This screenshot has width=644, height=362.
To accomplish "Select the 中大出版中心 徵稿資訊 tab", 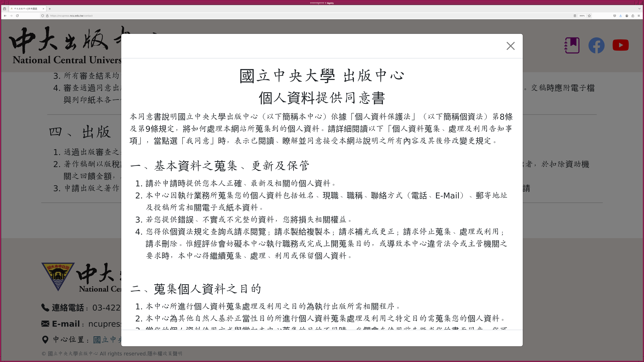I will (25, 9).
